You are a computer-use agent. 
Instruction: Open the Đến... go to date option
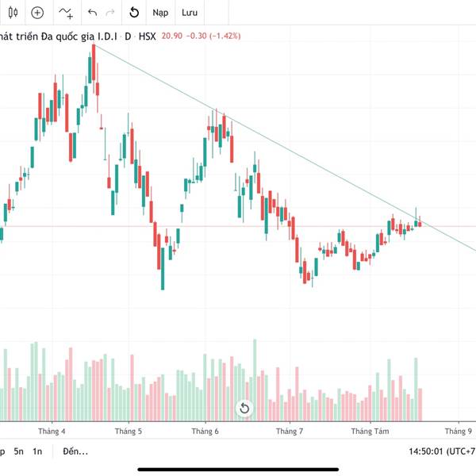coord(75,451)
